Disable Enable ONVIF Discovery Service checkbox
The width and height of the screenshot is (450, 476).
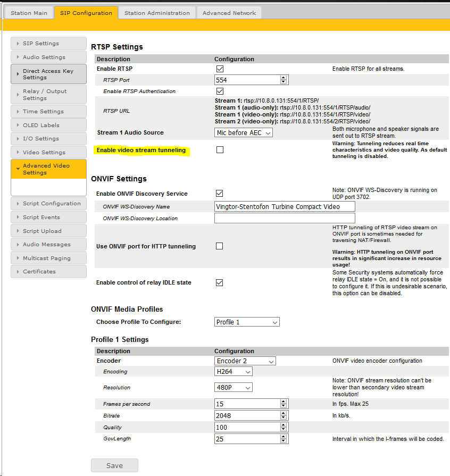219,194
